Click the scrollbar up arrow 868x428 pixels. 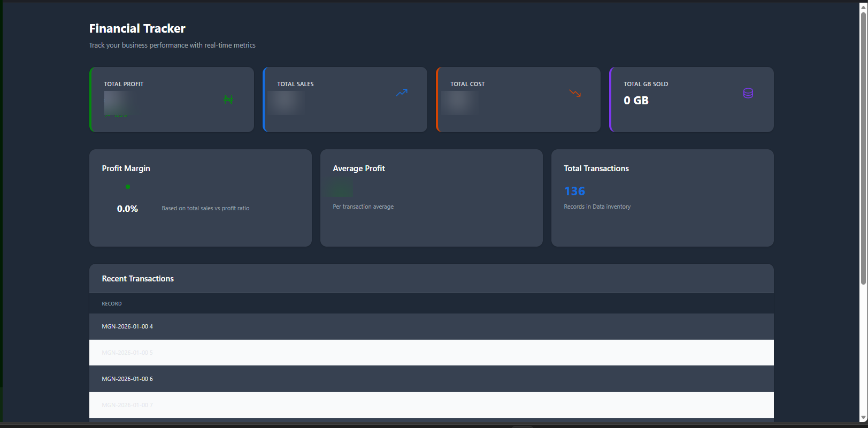(x=863, y=6)
